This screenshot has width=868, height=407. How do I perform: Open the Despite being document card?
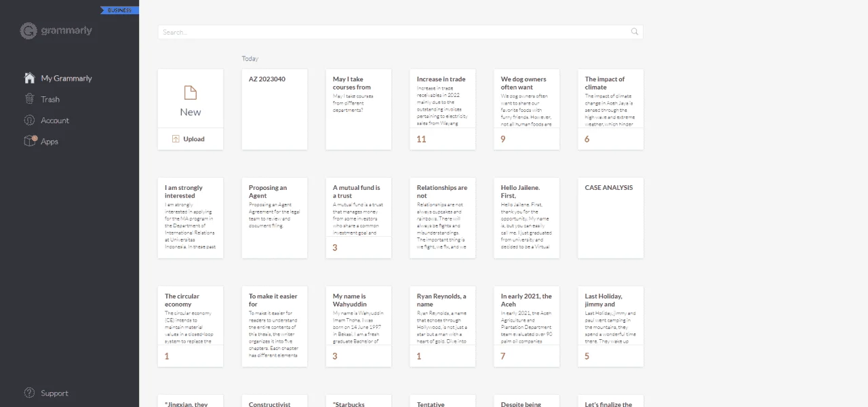[527, 401]
